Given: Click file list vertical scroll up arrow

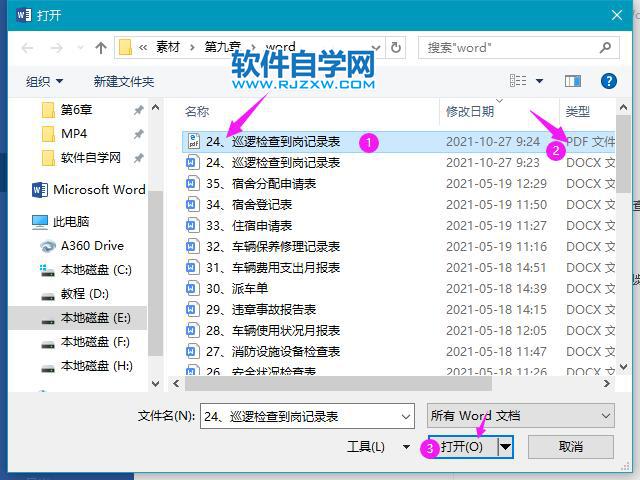Looking at the screenshot, I should tap(623, 108).
